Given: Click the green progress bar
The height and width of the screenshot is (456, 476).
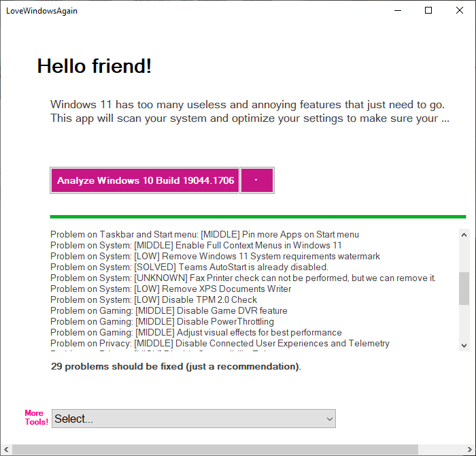Looking at the screenshot, I should pos(258,216).
